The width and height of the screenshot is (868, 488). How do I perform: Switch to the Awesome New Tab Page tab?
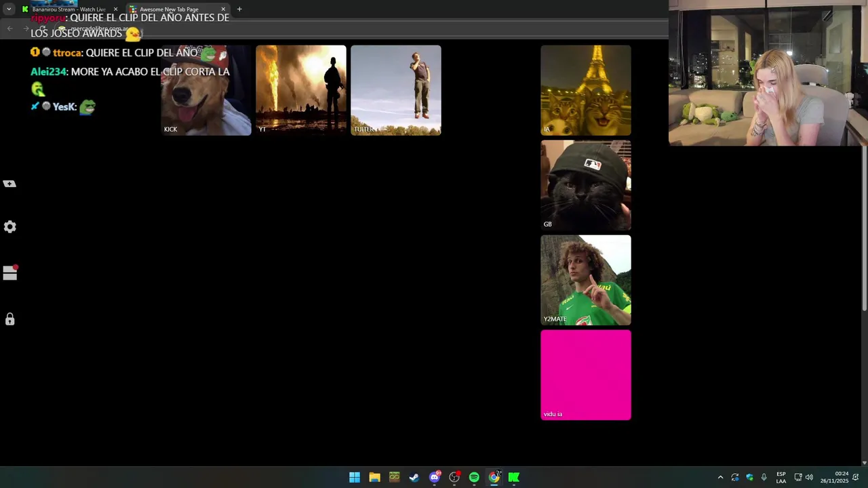(176, 9)
